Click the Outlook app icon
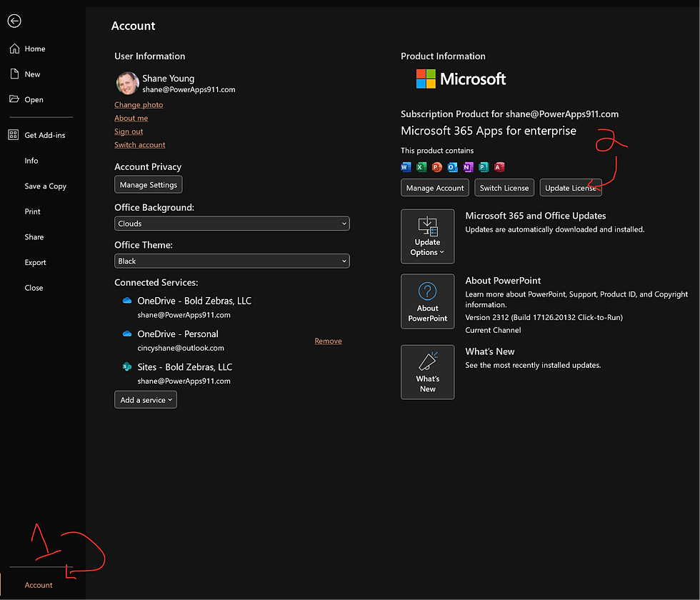Screen dimensions: 700x600 [453, 167]
